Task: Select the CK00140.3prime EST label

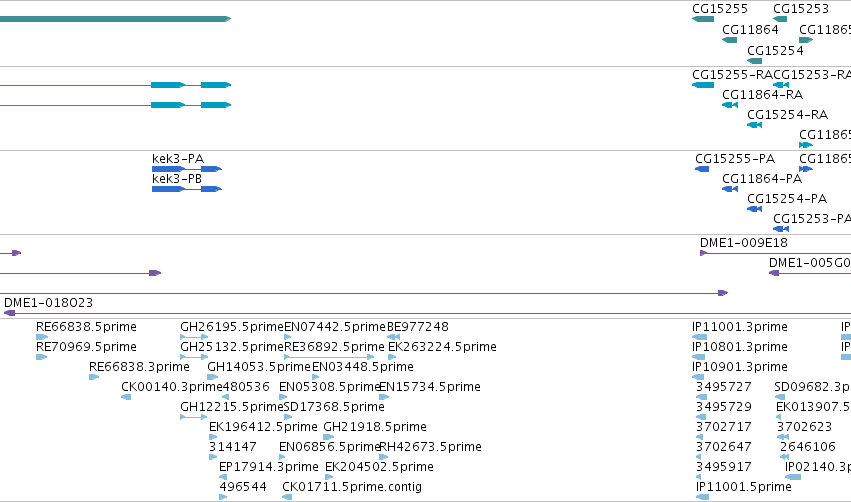Action: [x=172, y=387]
